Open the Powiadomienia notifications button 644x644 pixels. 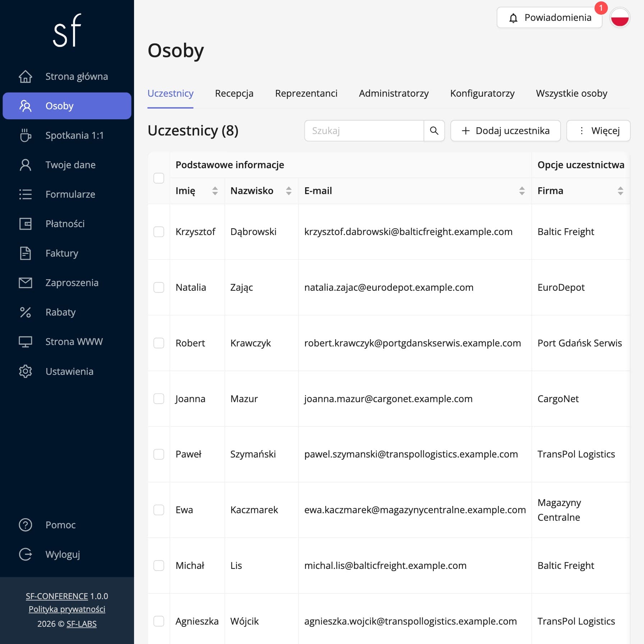(549, 18)
